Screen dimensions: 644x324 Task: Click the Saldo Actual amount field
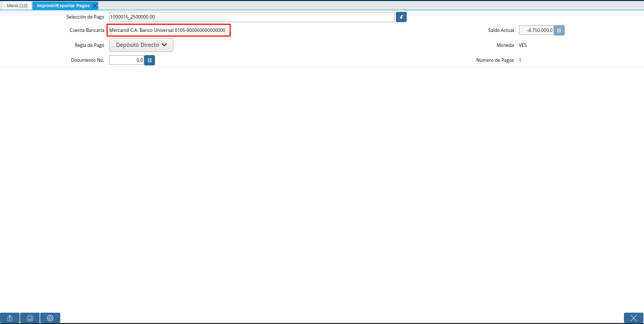point(536,30)
